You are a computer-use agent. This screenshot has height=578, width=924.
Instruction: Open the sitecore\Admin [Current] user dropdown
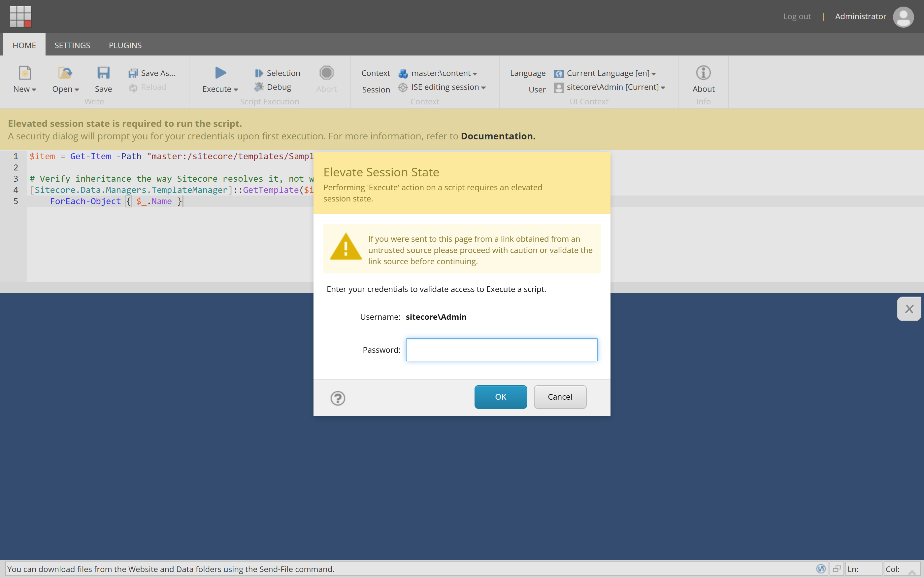pos(616,87)
